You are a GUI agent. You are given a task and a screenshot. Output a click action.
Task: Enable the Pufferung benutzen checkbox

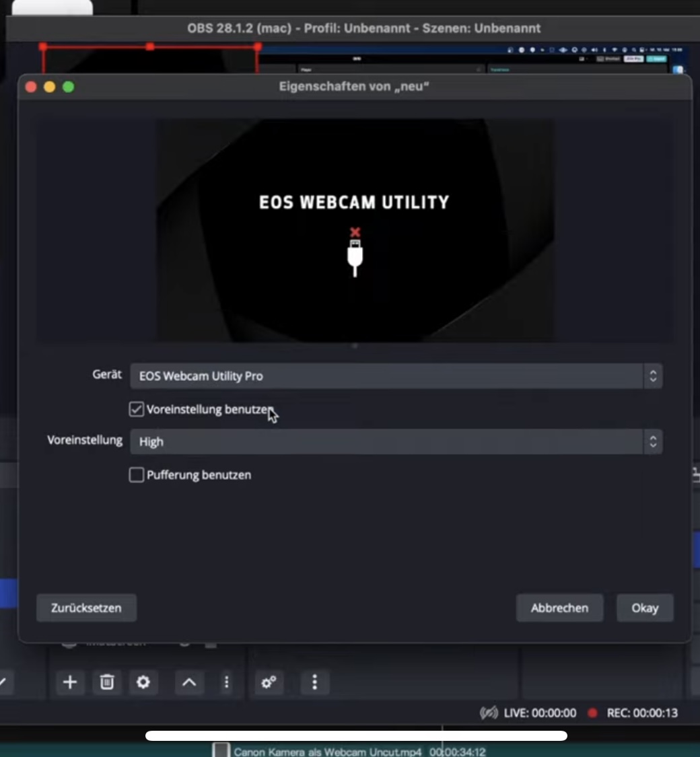(137, 475)
